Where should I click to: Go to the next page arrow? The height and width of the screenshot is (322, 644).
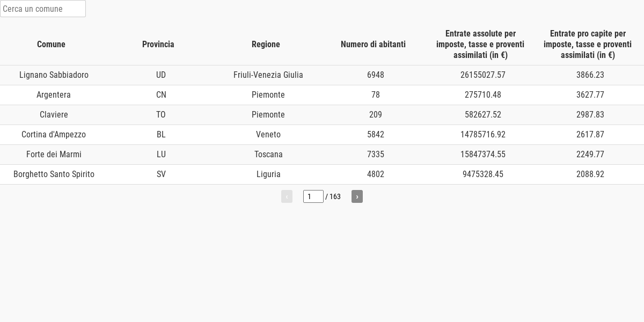tap(357, 196)
